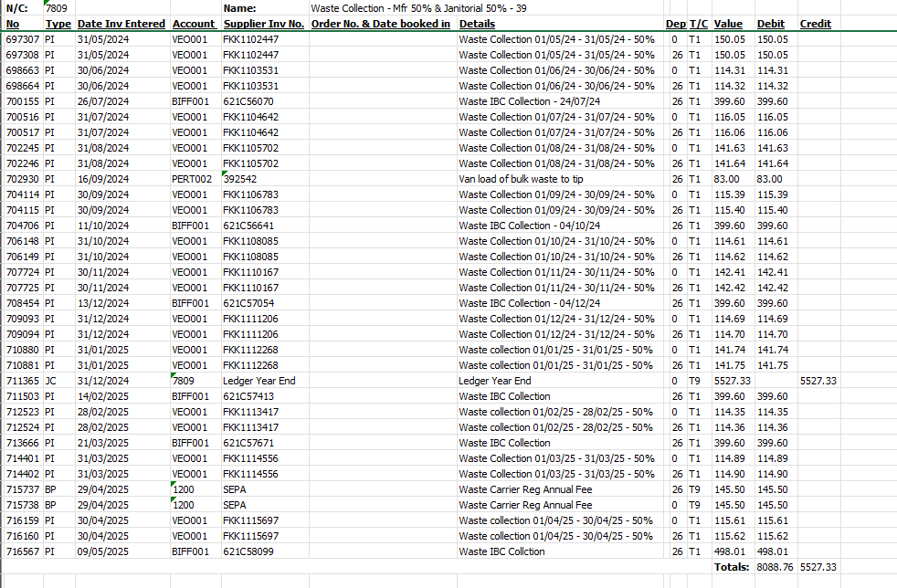Viewport: 897px width, 588px height.
Task: Click the "Details" column header
Action: (x=478, y=24)
